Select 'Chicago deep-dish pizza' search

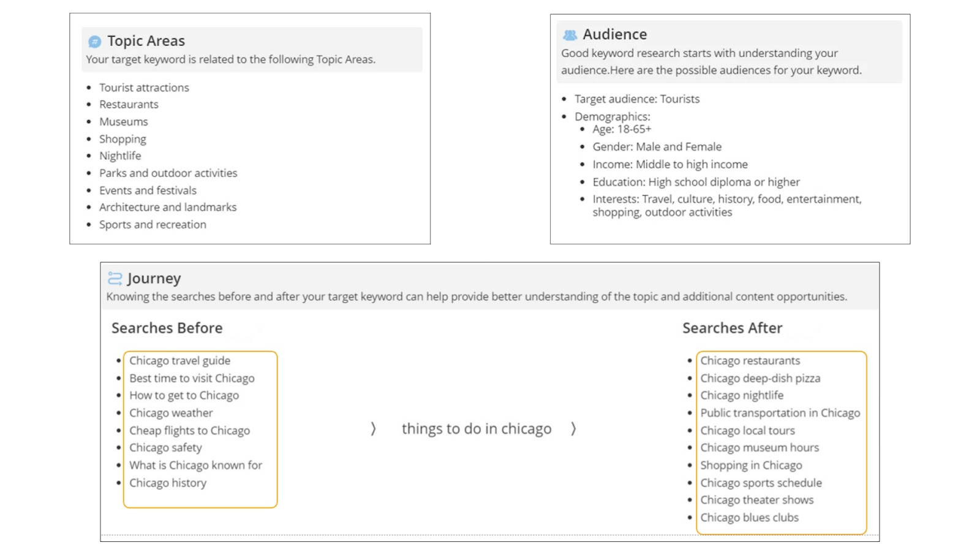point(760,378)
